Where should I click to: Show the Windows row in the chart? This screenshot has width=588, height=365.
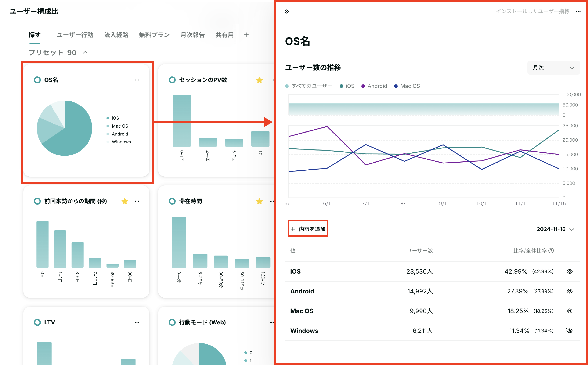[569, 331]
